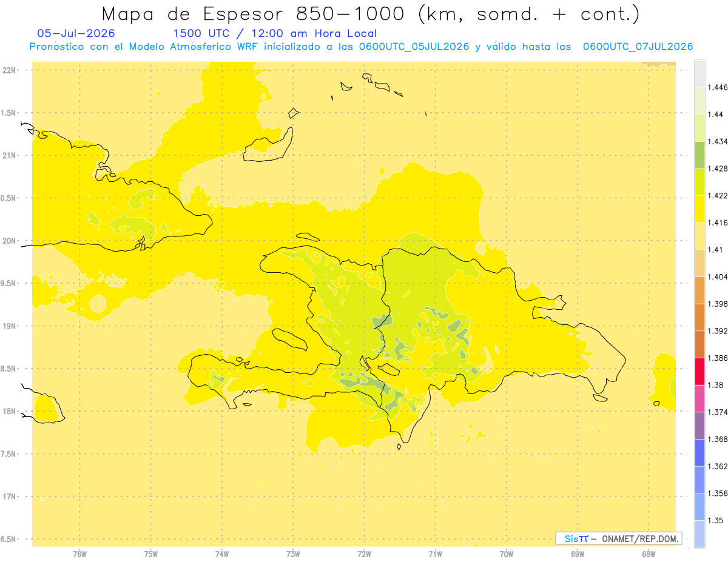Pick the pink swatch between 1.374 and 1.38
Viewport: 728px width, 562px height.
click(x=699, y=398)
